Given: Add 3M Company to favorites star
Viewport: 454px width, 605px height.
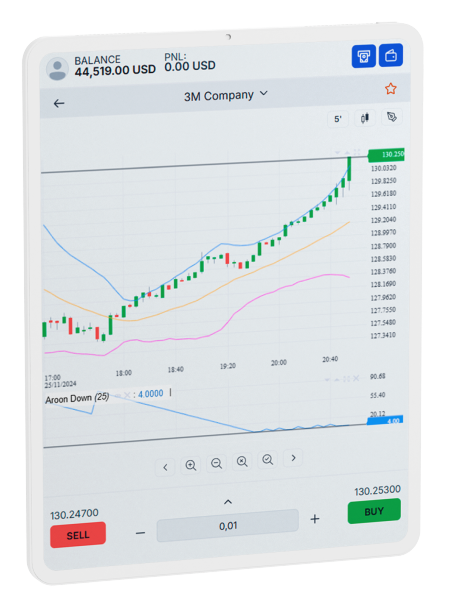Looking at the screenshot, I should (390, 89).
